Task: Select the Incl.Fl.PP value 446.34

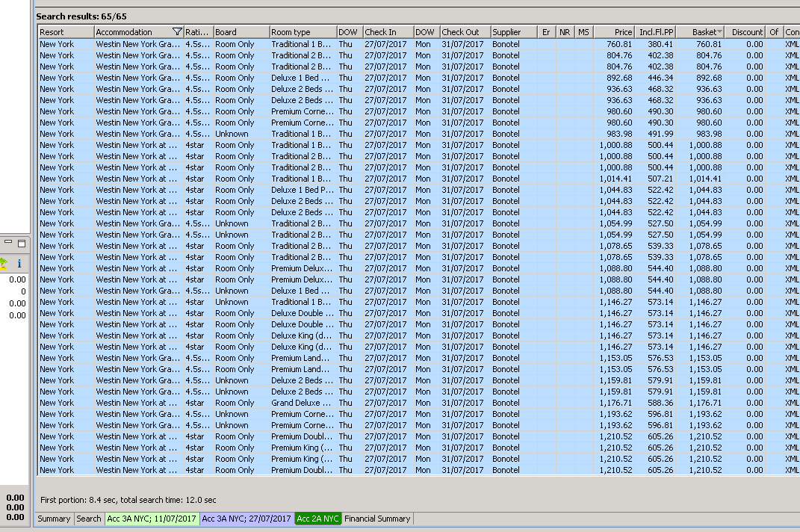Action: point(660,78)
